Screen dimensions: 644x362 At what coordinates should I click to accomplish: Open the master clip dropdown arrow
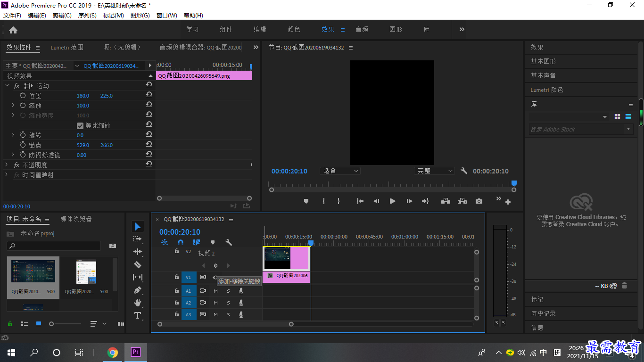pos(77,66)
